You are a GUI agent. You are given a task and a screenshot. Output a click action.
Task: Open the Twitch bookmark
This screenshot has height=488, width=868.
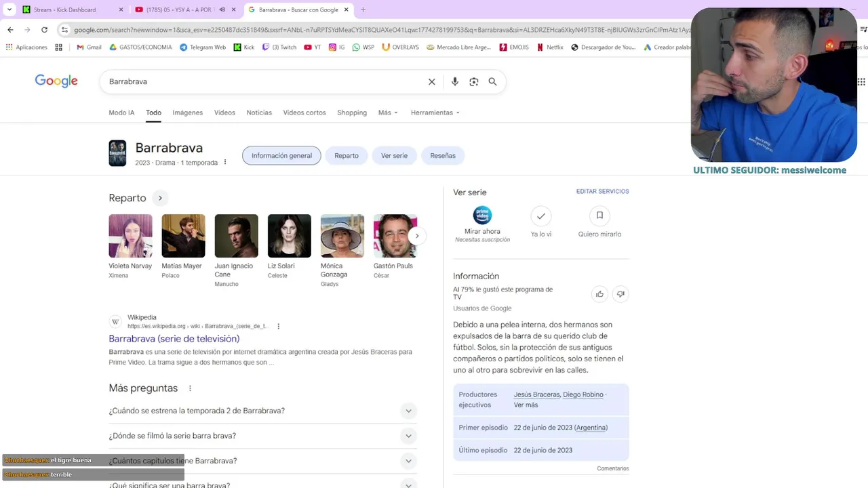tap(279, 47)
